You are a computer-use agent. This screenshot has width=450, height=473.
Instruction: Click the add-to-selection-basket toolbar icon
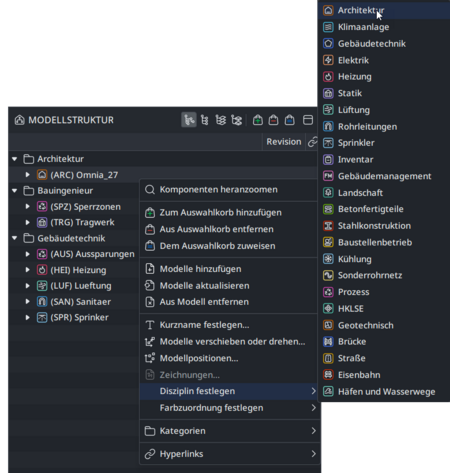click(x=257, y=120)
